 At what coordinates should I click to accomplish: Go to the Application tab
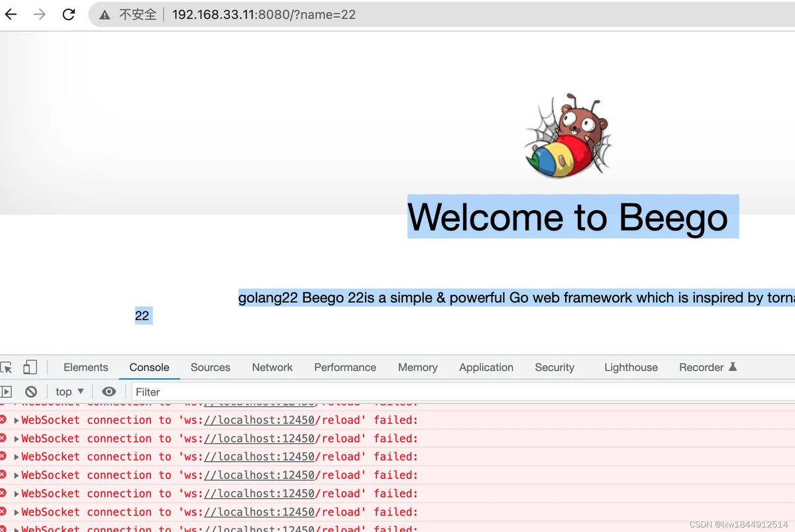pos(486,367)
